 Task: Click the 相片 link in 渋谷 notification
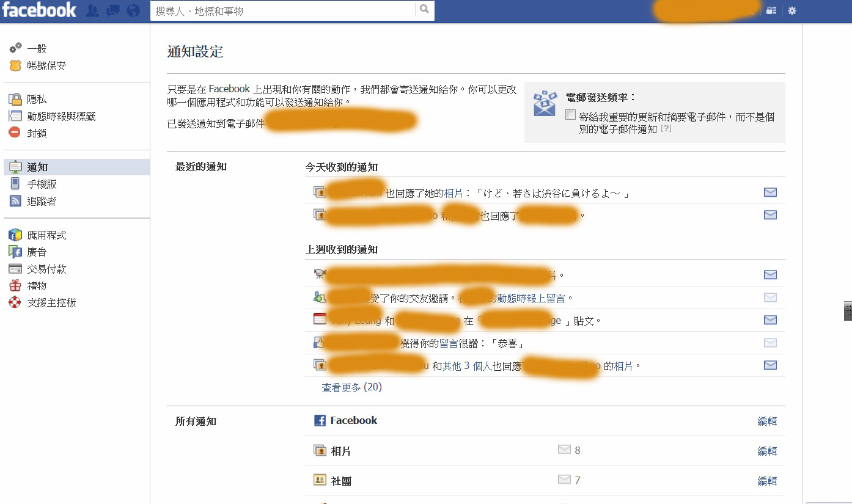(454, 193)
